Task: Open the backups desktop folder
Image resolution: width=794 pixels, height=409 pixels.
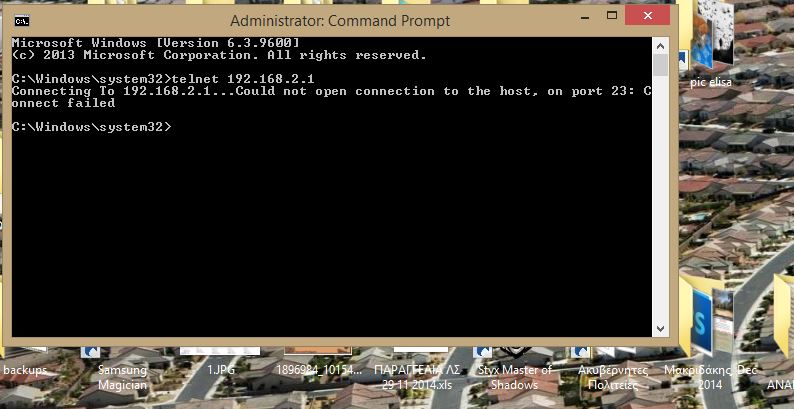Action: pos(25,370)
